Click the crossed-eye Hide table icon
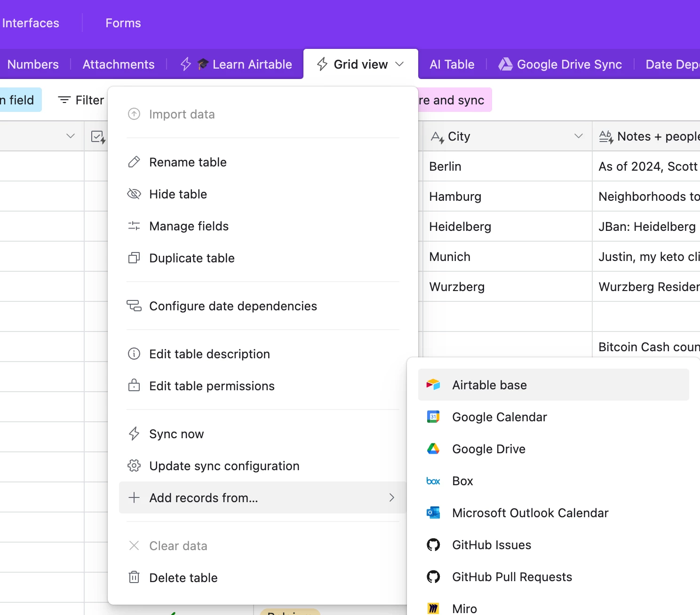The image size is (700, 615). (134, 194)
